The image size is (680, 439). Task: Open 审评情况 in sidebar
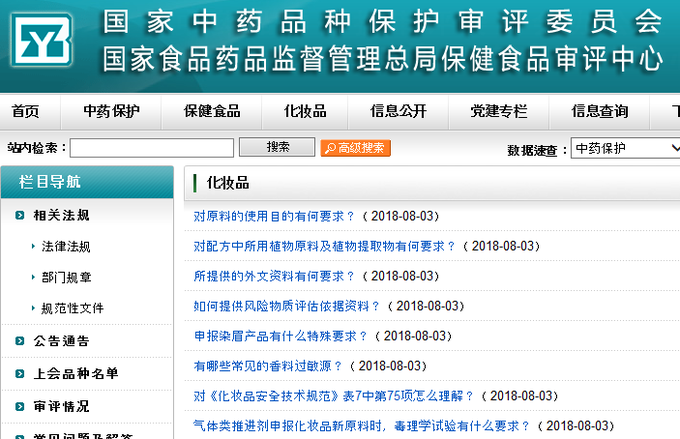pos(61,406)
